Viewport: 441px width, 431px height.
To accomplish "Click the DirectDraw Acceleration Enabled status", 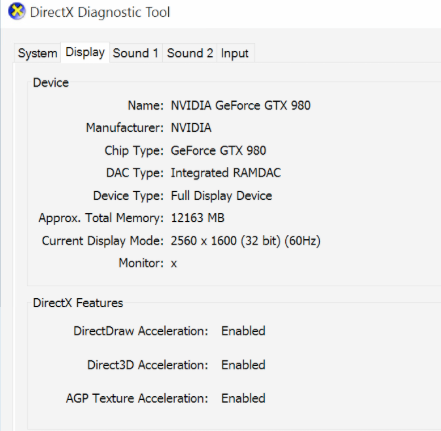I will click(243, 331).
